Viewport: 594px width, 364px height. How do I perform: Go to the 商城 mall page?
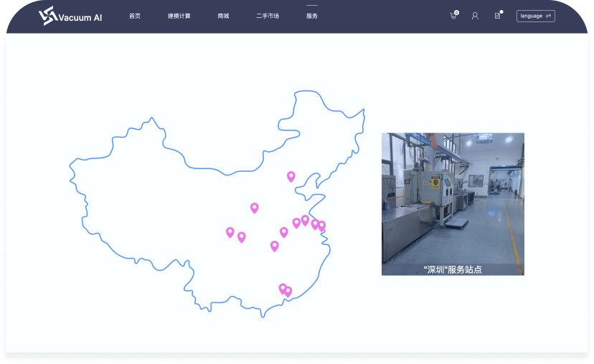(x=223, y=16)
